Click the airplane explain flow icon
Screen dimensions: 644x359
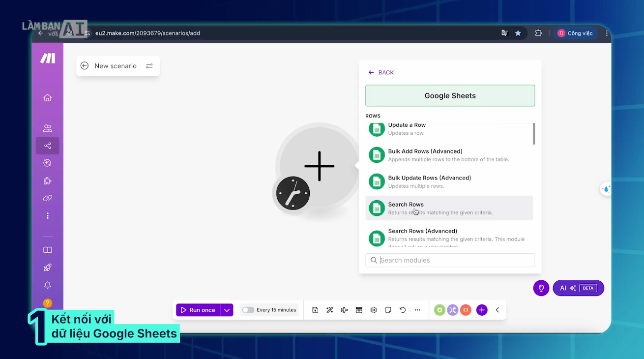pyautogui.click(x=344, y=310)
